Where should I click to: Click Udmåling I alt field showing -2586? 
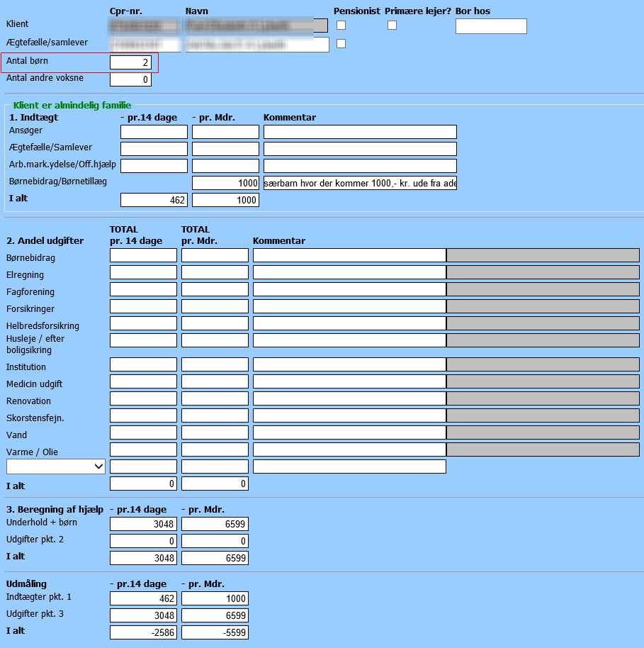pos(143,632)
